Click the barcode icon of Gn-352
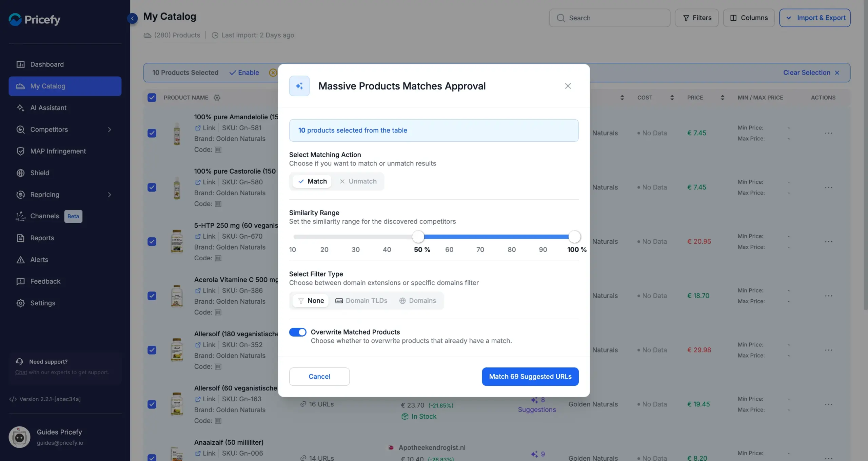The width and height of the screenshot is (868, 461). pyautogui.click(x=218, y=366)
